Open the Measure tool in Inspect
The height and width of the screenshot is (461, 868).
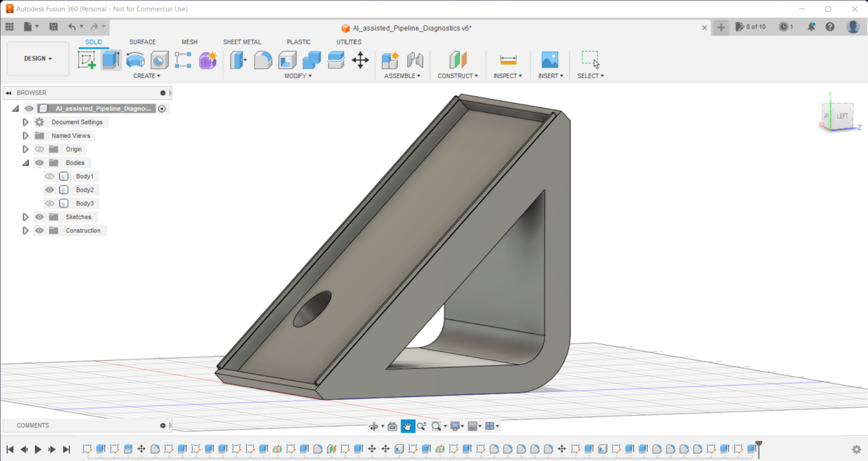pyautogui.click(x=508, y=60)
